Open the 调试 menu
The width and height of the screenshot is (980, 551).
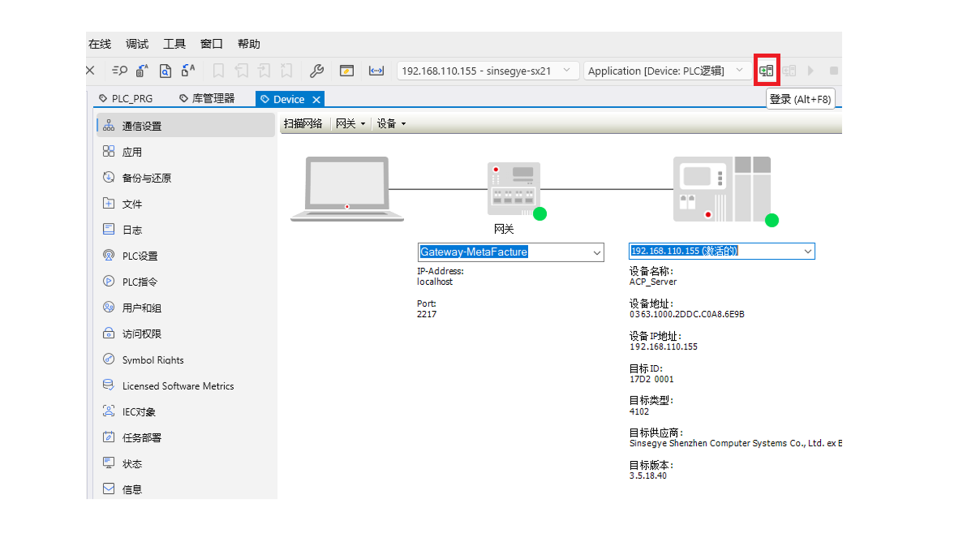click(x=137, y=44)
